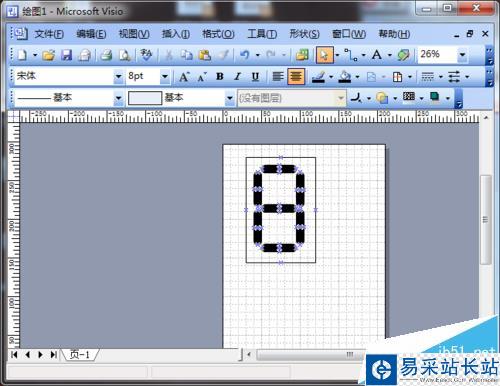This screenshot has width=500, height=386.
Task: Switch to the 页-1 page tab
Action: (x=80, y=355)
